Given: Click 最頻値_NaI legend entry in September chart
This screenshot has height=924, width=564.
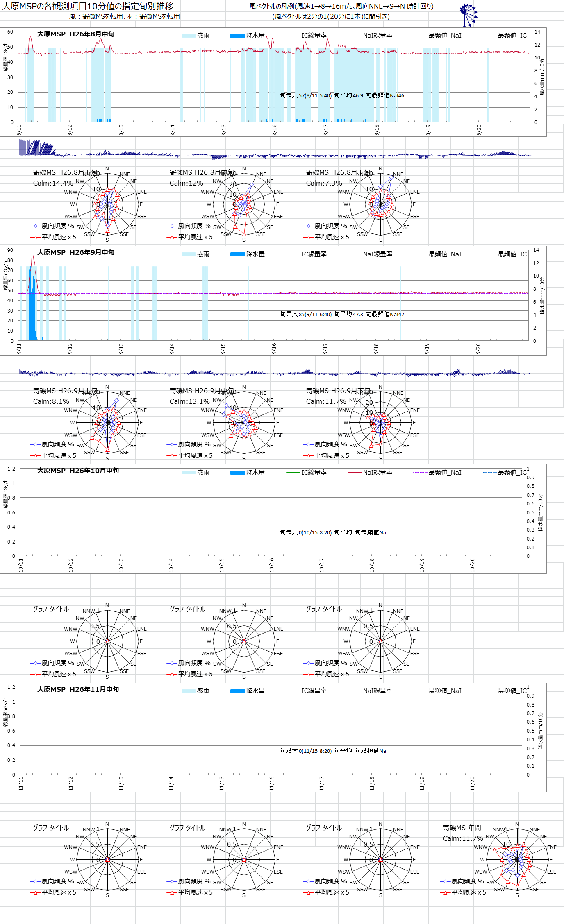Looking at the screenshot, I should coord(437,254).
